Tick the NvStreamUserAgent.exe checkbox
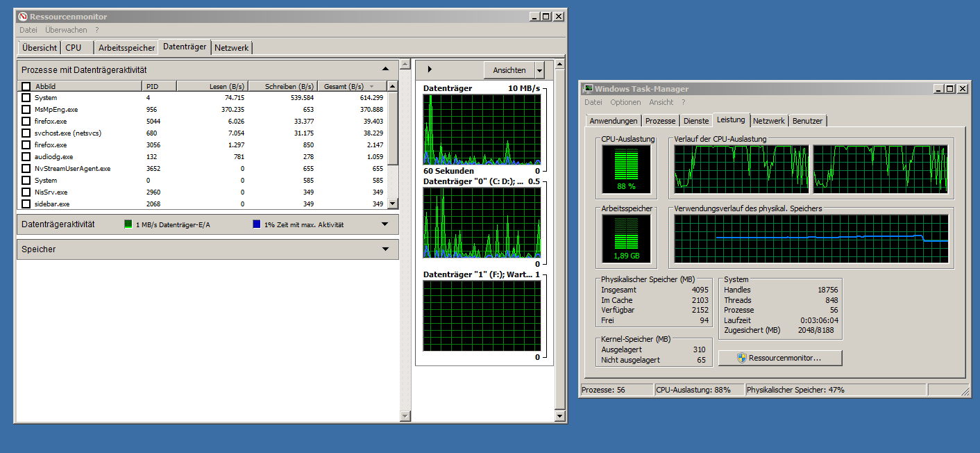The image size is (980, 453). (x=26, y=169)
